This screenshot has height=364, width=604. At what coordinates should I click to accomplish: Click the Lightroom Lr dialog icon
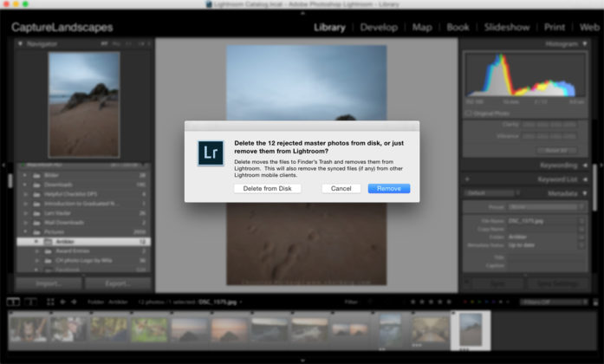pyautogui.click(x=211, y=153)
